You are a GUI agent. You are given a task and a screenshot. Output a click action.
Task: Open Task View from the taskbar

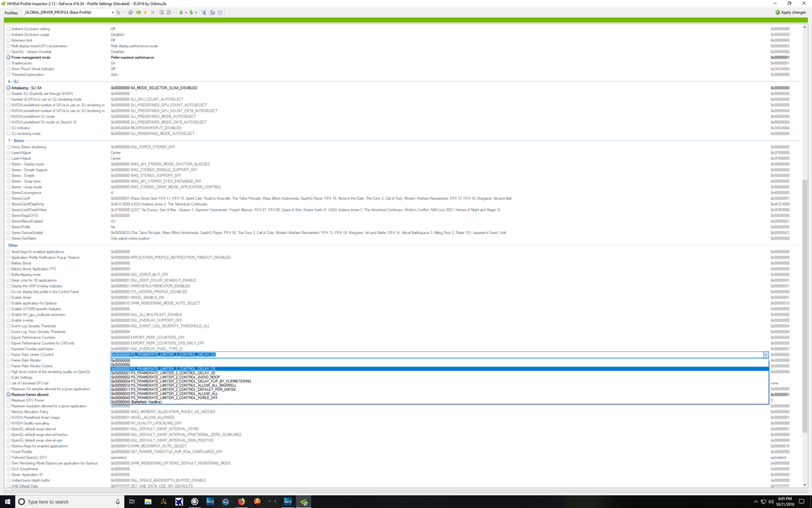[x=132, y=501]
